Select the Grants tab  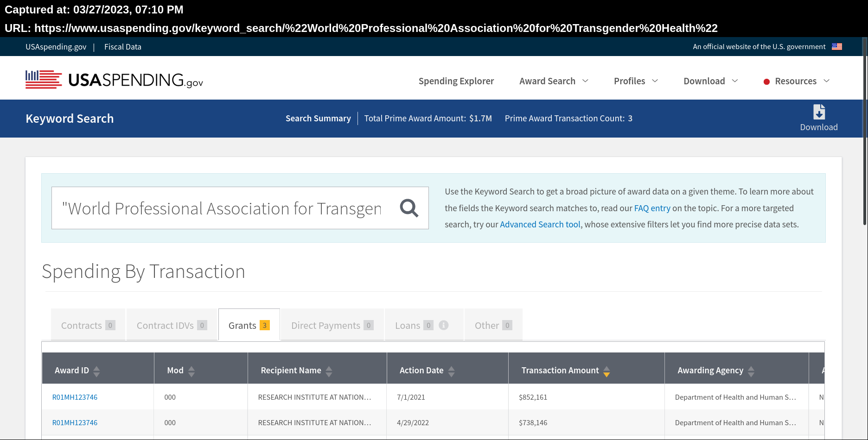pyautogui.click(x=249, y=325)
